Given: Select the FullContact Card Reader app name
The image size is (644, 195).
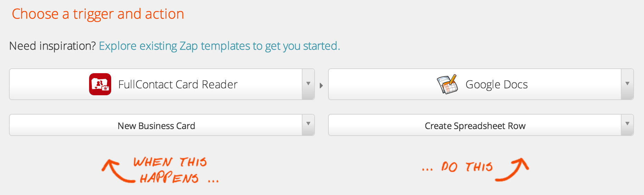Looking at the screenshot, I should [x=178, y=85].
